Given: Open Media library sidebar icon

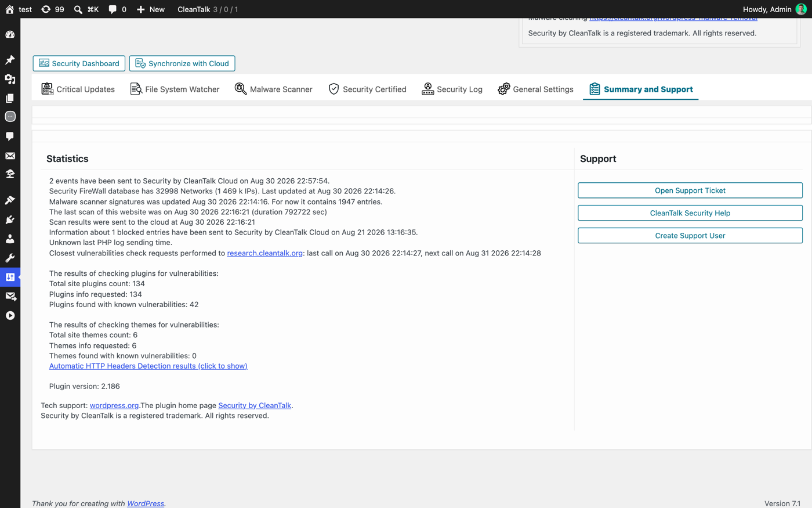Looking at the screenshot, I should click(10, 79).
